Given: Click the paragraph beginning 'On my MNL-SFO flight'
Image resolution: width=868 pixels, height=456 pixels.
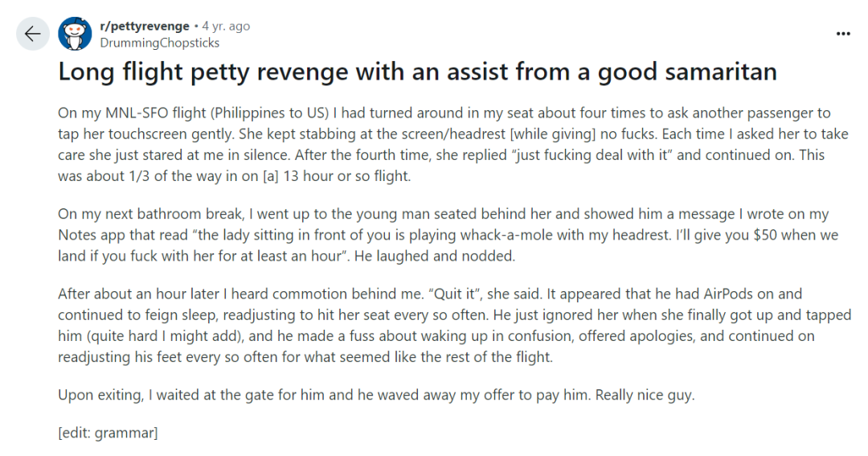Looking at the screenshot, I should coord(452,145).
